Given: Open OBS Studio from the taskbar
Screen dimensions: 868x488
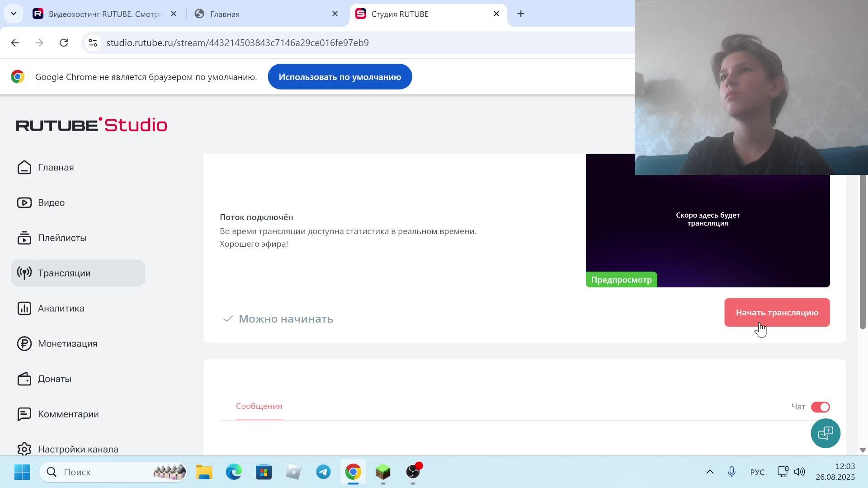Looking at the screenshot, I should [x=413, y=472].
